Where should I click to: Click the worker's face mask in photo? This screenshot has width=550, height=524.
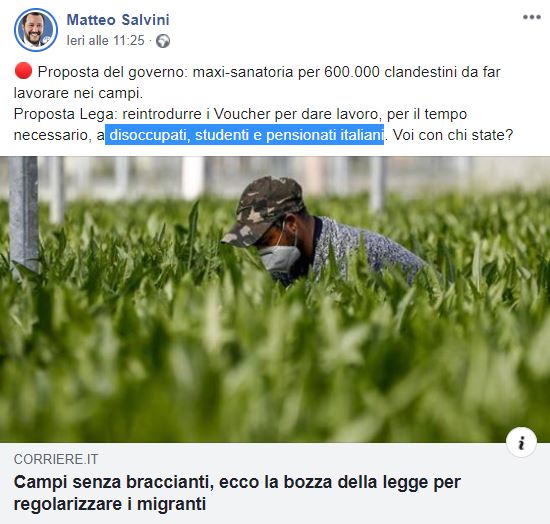tap(280, 258)
